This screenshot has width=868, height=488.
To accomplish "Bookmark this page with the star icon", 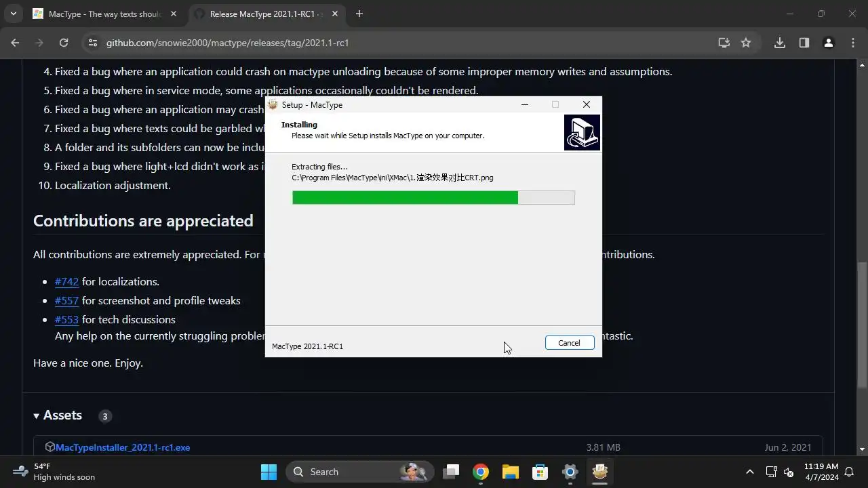I will click(x=746, y=43).
